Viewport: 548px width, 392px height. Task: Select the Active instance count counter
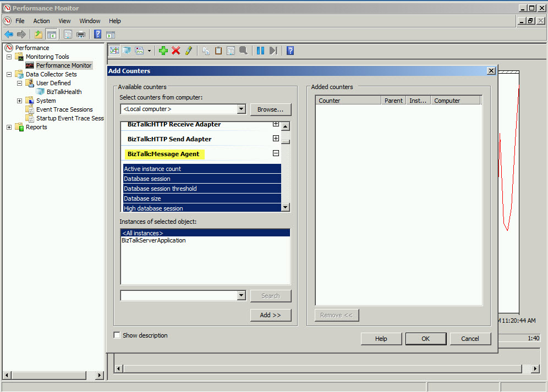tap(202, 169)
